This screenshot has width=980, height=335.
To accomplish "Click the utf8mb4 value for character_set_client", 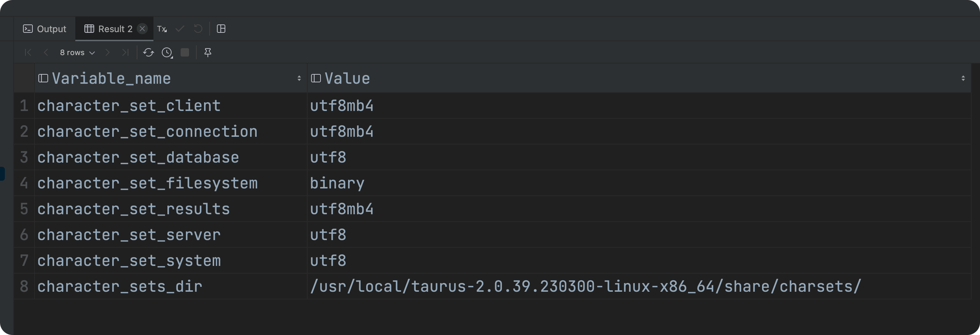I will [342, 105].
